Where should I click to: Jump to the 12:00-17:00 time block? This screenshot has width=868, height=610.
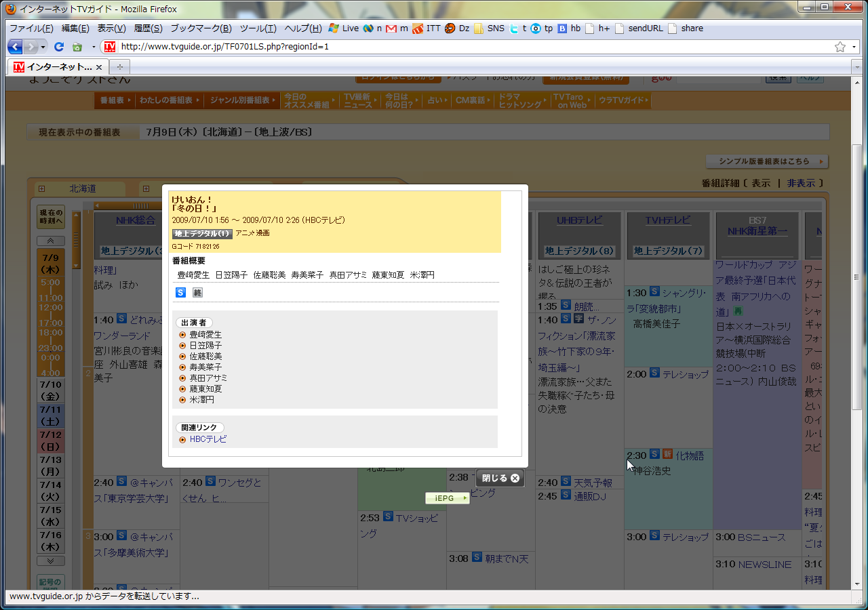(x=51, y=312)
